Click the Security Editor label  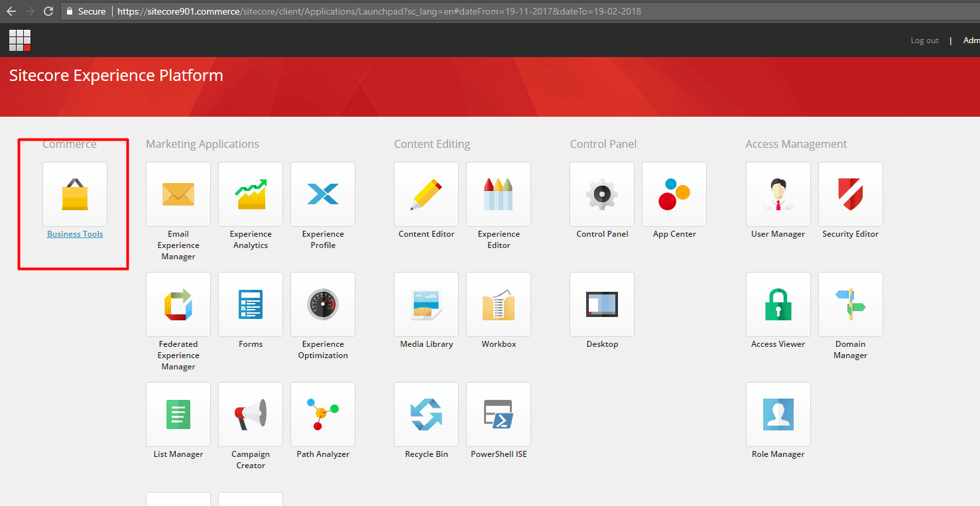coord(851,234)
